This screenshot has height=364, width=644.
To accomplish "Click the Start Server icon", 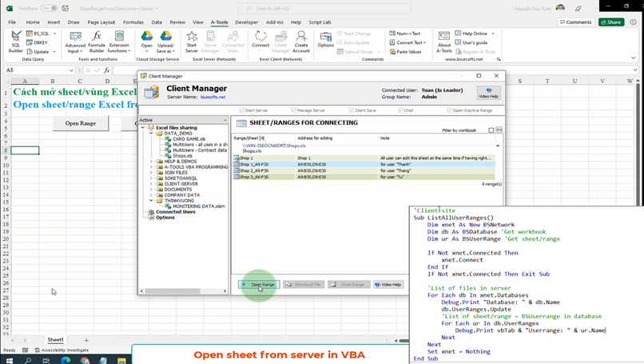I will [192, 42].
